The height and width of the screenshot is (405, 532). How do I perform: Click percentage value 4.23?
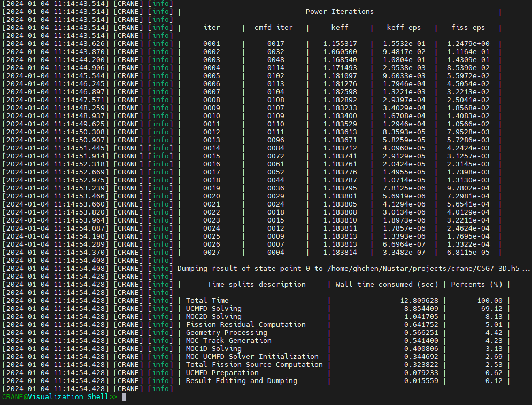494,341
